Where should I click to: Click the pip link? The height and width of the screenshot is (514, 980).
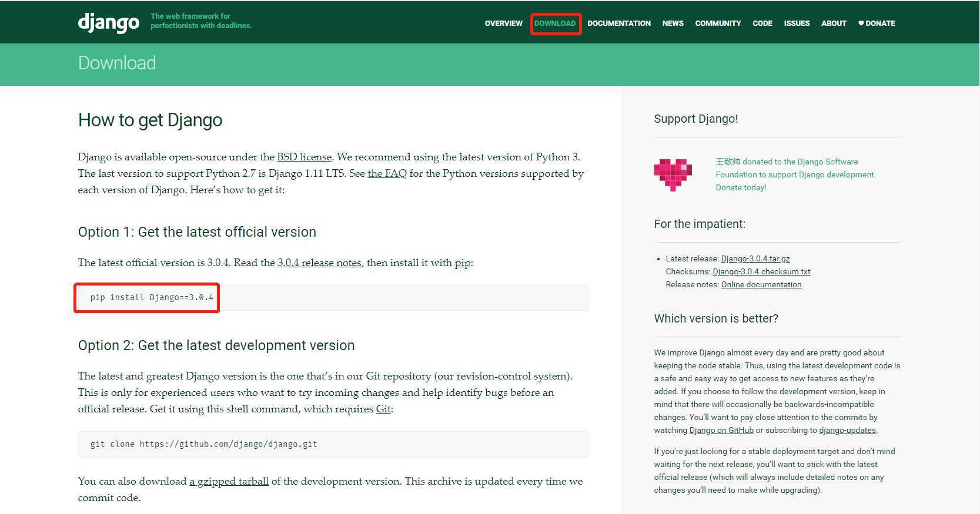[x=463, y=263]
